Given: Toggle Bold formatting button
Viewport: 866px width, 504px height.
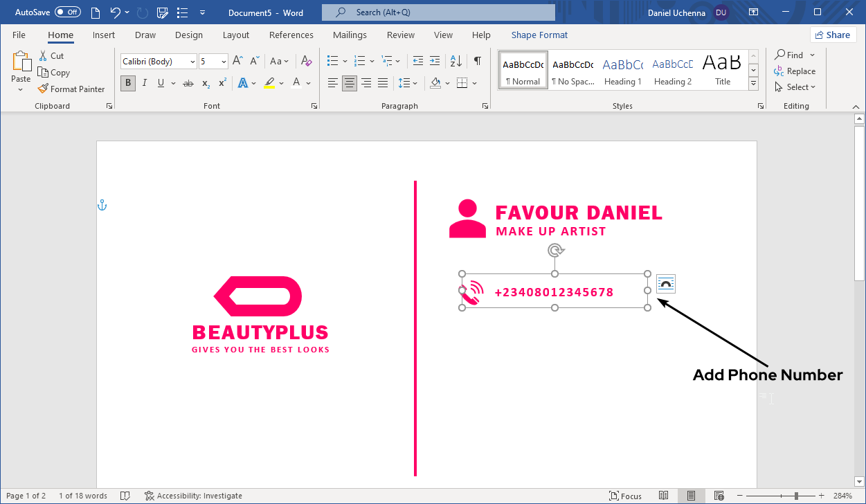Looking at the screenshot, I should coord(127,83).
